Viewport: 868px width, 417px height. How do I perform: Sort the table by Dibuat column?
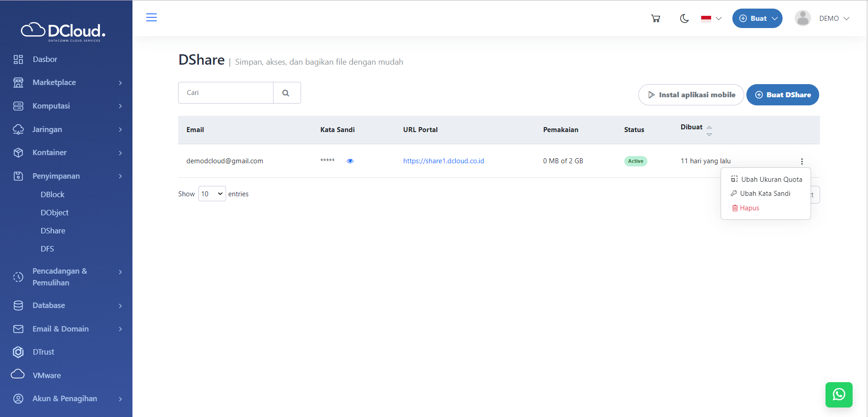pyautogui.click(x=709, y=130)
